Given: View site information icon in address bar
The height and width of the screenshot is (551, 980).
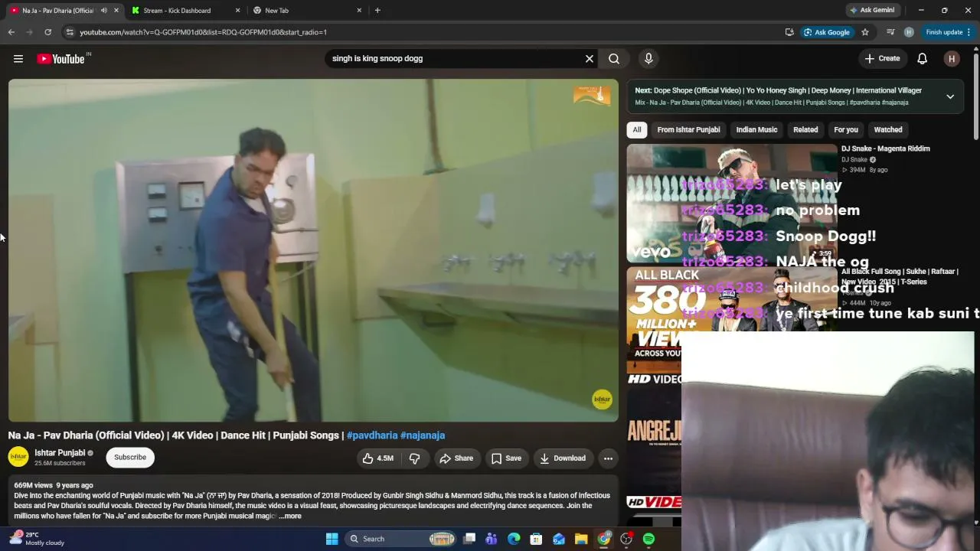Looking at the screenshot, I should tap(70, 32).
